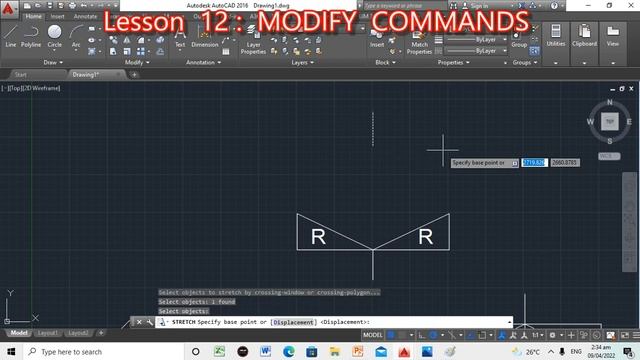Toggle snap mode in status bar
This screenshot has width=640, height=360.
tap(402, 335)
